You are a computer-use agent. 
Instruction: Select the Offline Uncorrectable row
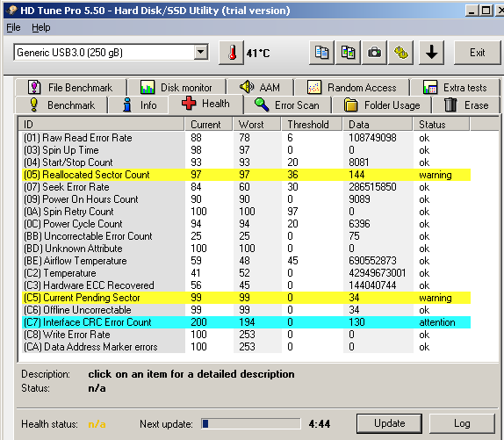(x=246, y=310)
